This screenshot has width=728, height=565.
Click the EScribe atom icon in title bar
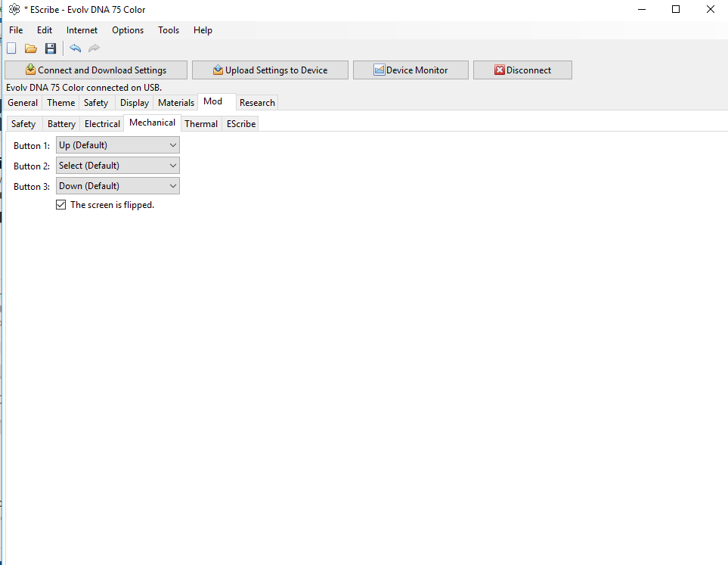(x=14, y=10)
